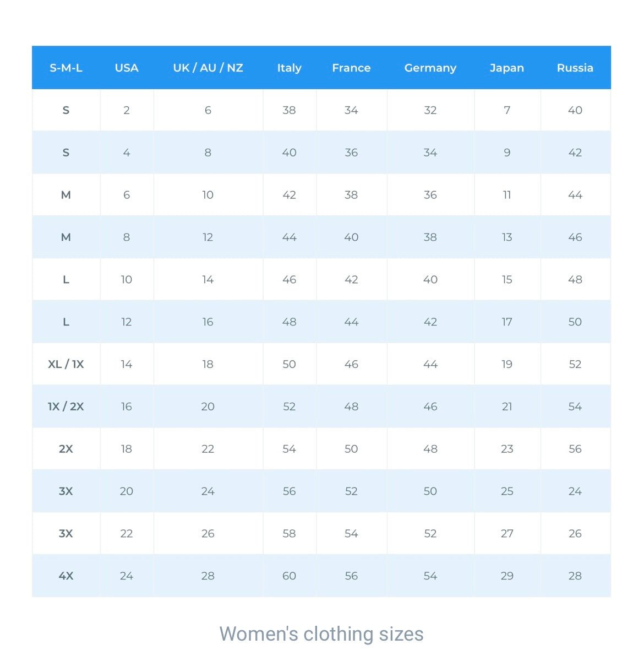Select the UK size 28 cell
644x650 pixels.
(208, 576)
